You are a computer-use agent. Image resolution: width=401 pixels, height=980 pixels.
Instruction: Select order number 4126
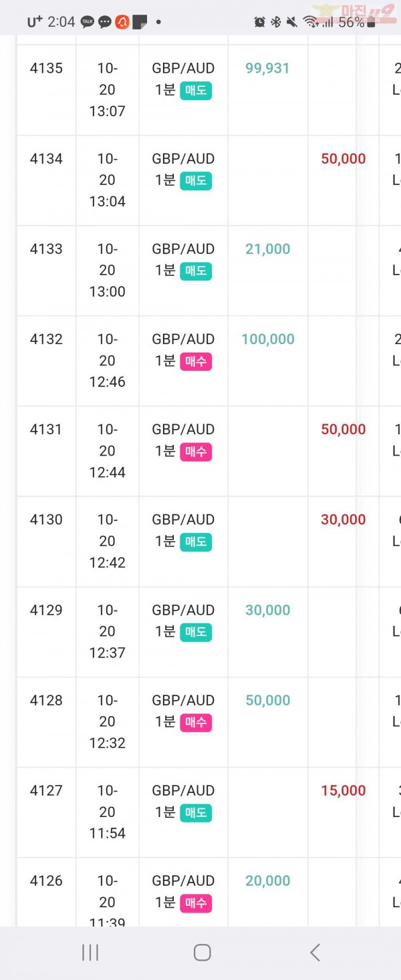pos(46,880)
